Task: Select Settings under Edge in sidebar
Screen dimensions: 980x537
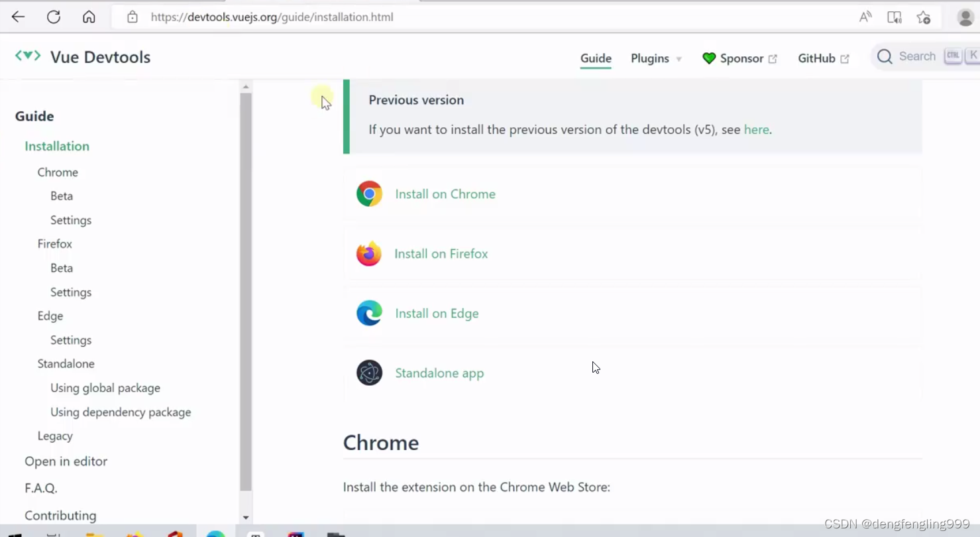Action: pyautogui.click(x=71, y=340)
